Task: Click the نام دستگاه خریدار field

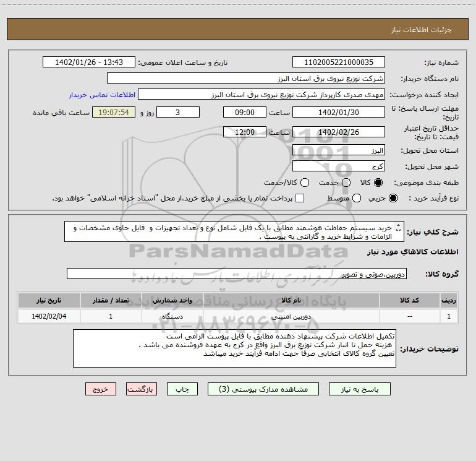Action: [x=246, y=79]
